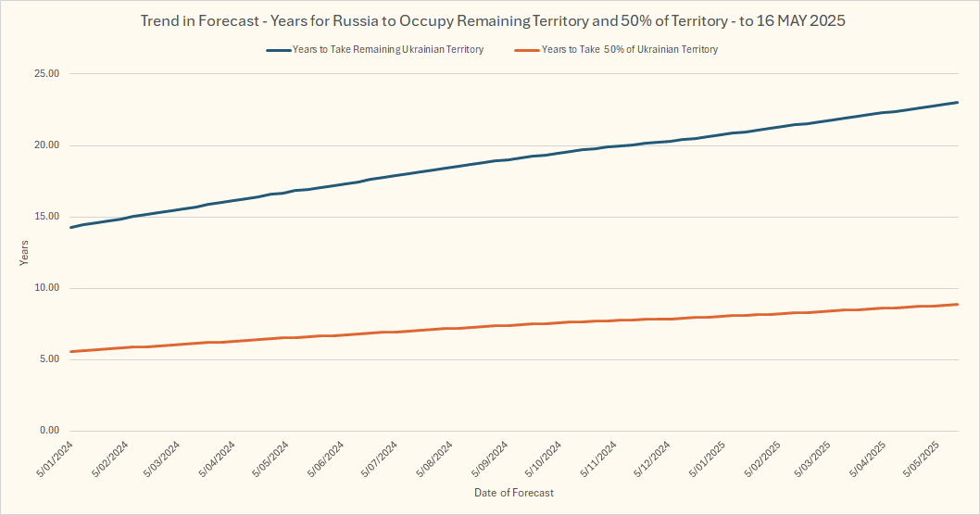Click the 5/01/2024 date label
The image size is (980, 515).
point(54,460)
